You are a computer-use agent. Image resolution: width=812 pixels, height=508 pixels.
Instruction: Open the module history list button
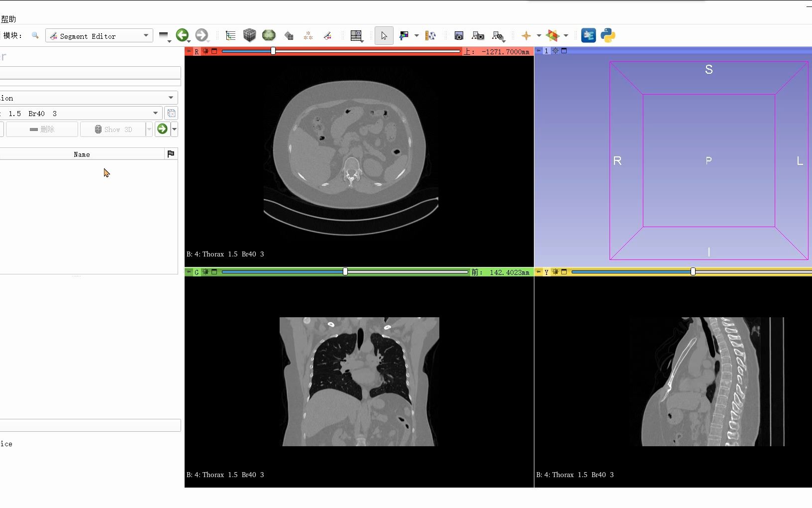pyautogui.click(x=164, y=35)
